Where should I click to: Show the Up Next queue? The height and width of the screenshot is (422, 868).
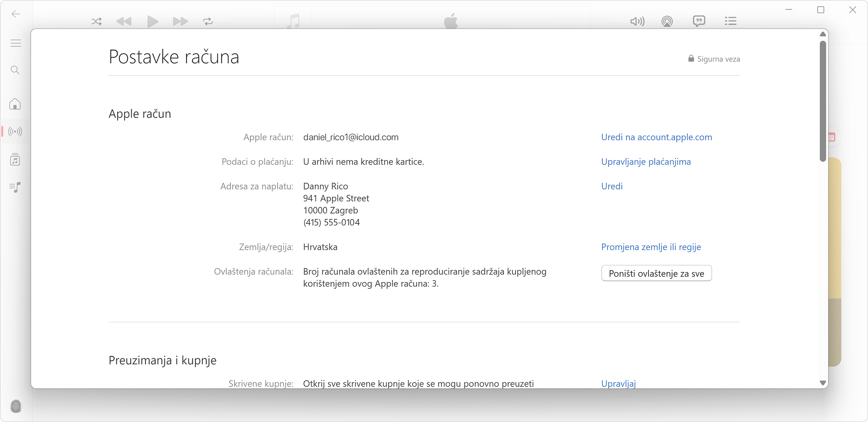click(x=730, y=21)
